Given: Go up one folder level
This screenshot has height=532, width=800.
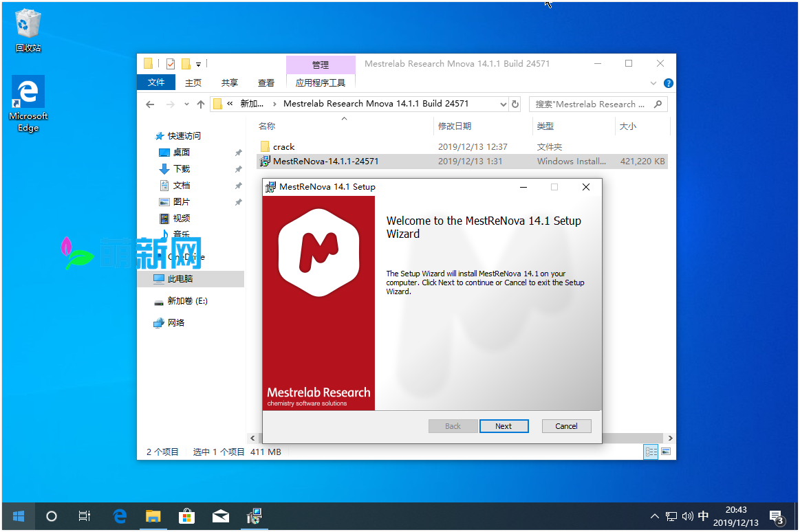Looking at the screenshot, I should pos(200,104).
